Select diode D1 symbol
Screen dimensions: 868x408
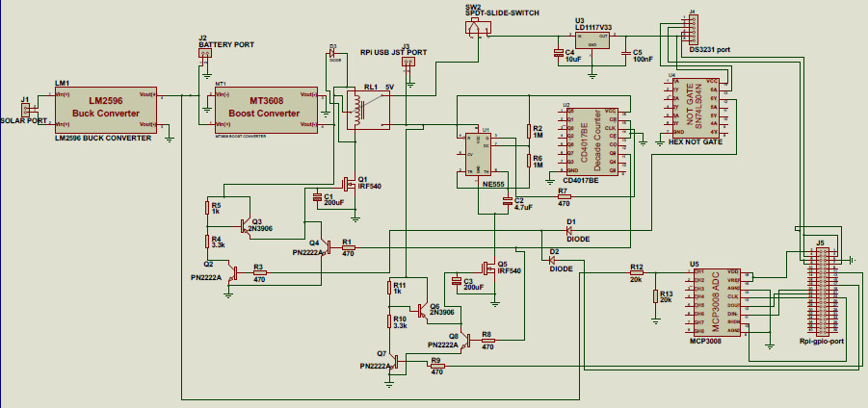[570, 231]
